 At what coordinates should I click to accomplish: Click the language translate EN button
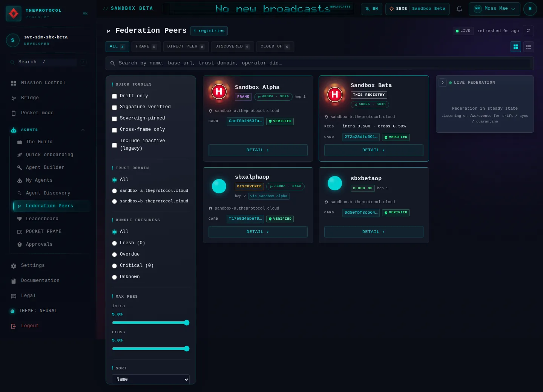point(371,9)
